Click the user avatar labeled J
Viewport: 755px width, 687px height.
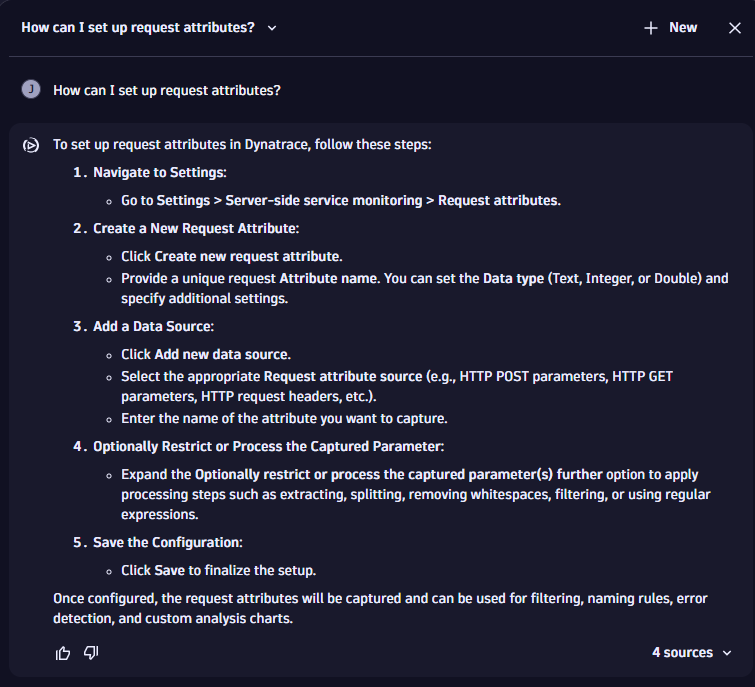(x=31, y=90)
